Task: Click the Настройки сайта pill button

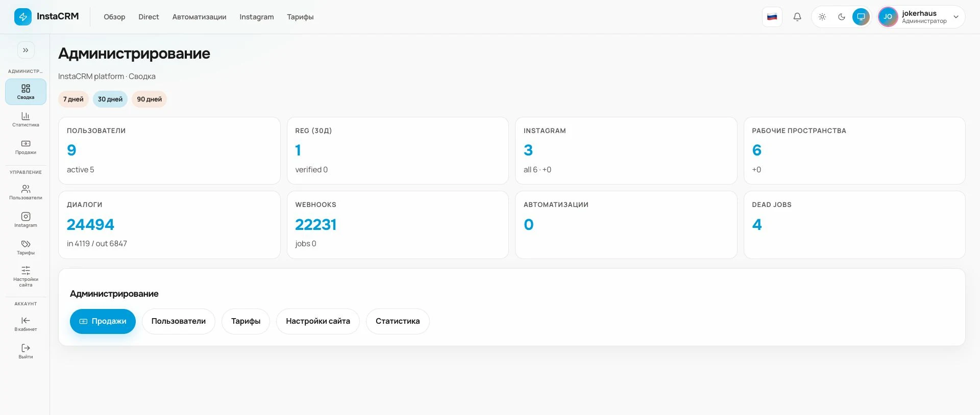Action: pyautogui.click(x=318, y=321)
